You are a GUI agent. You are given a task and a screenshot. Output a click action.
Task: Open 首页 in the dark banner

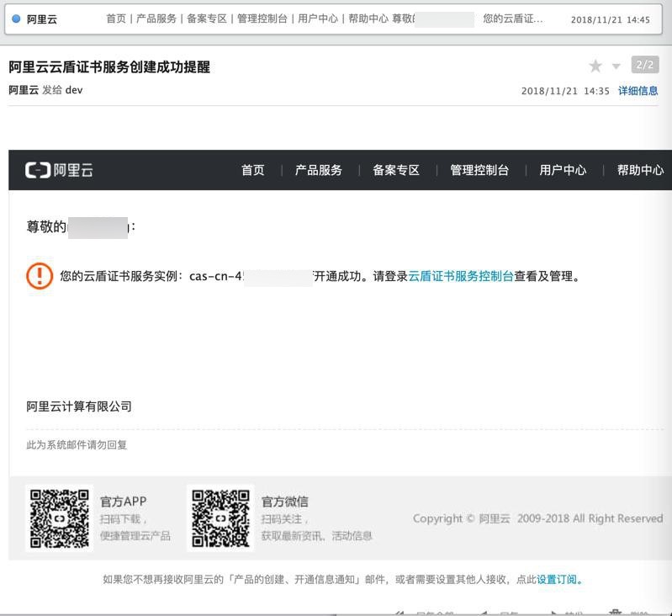coord(253,170)
